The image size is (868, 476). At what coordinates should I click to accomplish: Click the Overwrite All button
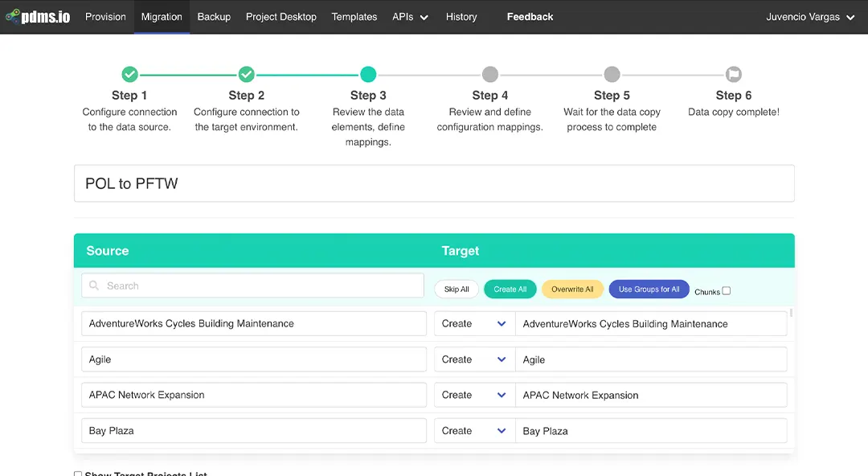click(572, 289)
